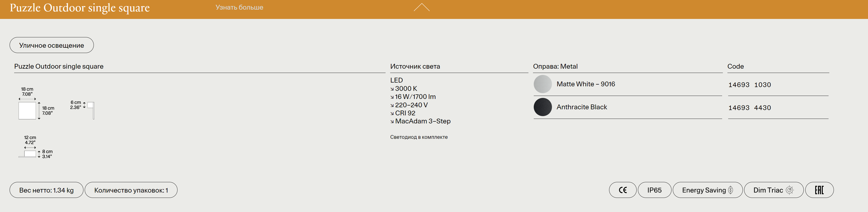
Task: Click the top view 12 cm drawing
Action: [30, 154]
